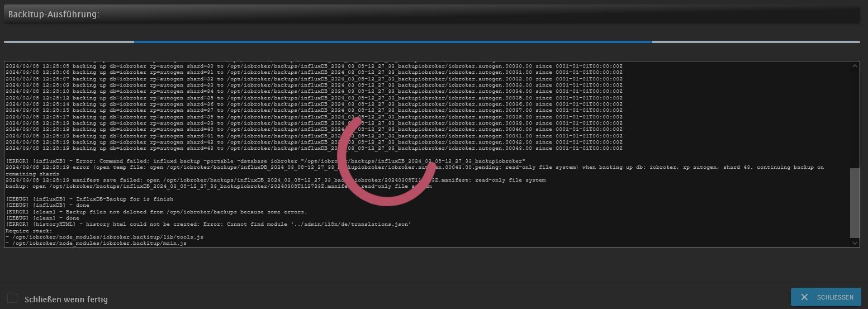Select the log line for shard=30
The width and height of the screenshot is (868, 309).
(314, 66)
